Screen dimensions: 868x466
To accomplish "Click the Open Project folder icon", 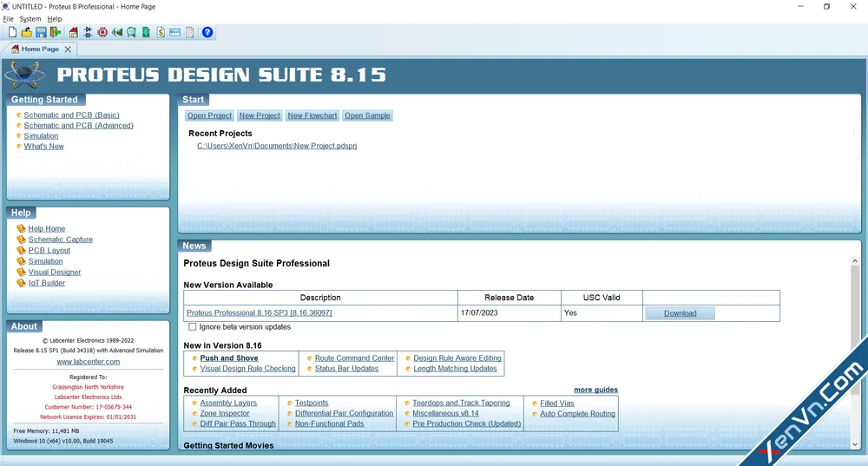I will (x=27, y=32).
